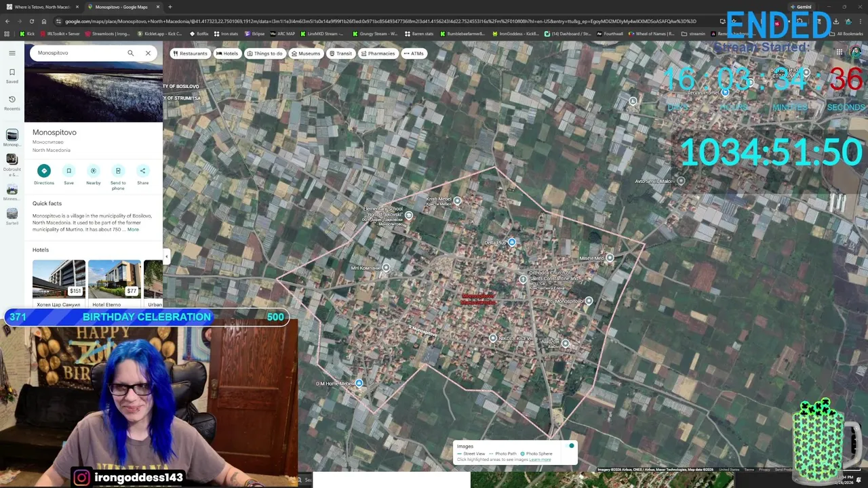
Task: Click Avto Servis Malcev pin
Action: [x=681, y=181]
